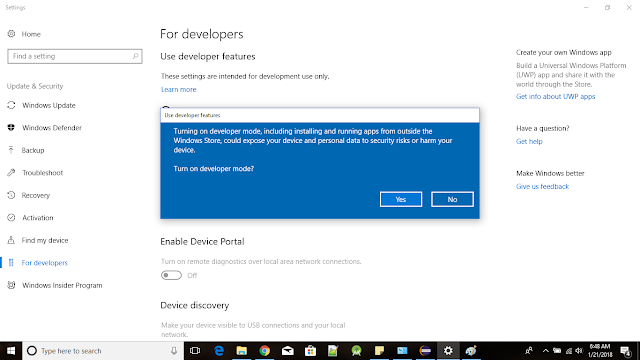Open the Learn more link
Viewport: 640px width, 360px height.
178,89
